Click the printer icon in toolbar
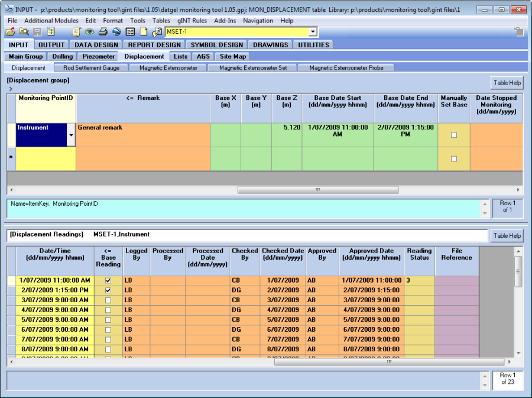Viewport: 532px width, 398px height. tap(103, 32)
